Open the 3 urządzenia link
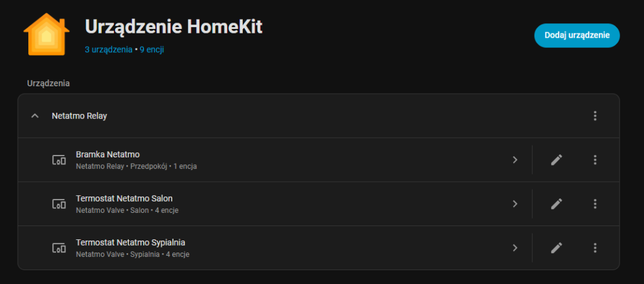The height and width of the screenshot is (284, 644). click(108, 49)
